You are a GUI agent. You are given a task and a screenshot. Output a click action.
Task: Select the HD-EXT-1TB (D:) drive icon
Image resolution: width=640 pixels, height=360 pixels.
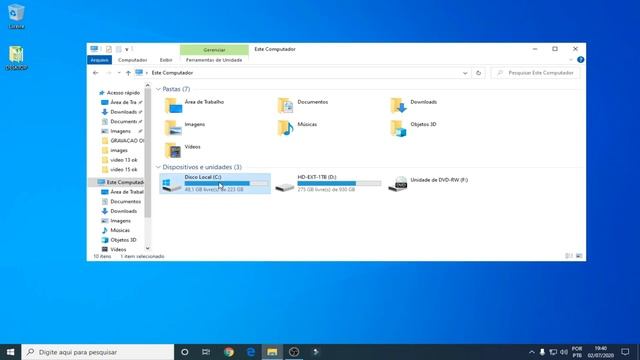285,187
